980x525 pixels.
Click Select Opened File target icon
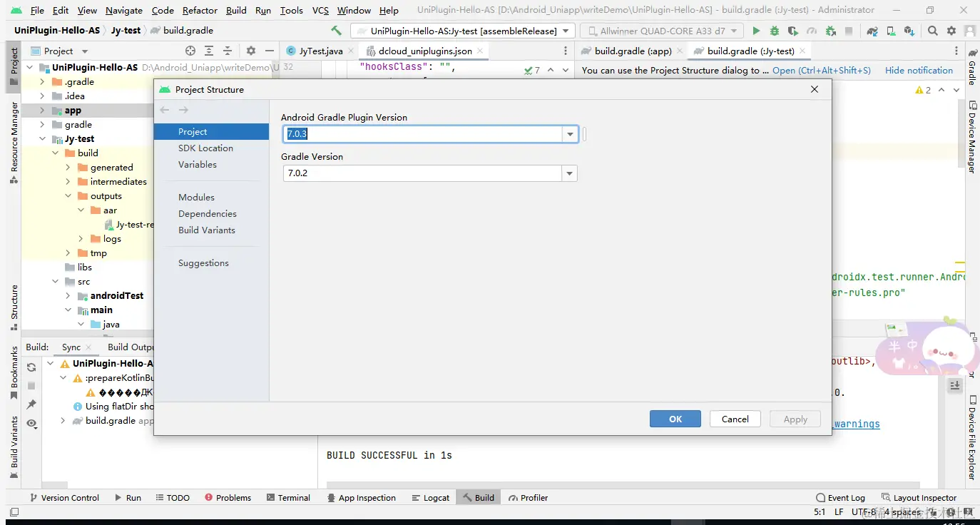click(190, 51)
